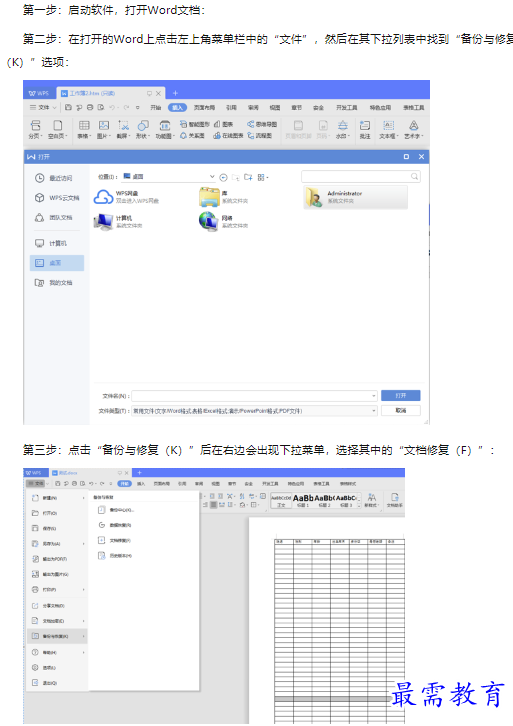Screen dimensions: 513x726
Task: Apply the 标题 1 heading style
Action: click(303, 501)
